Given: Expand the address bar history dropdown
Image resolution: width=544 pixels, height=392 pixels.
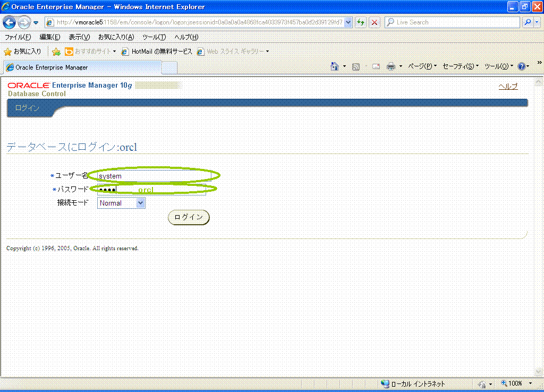Looking at the screenshot, I should click(x=348, y=22).
